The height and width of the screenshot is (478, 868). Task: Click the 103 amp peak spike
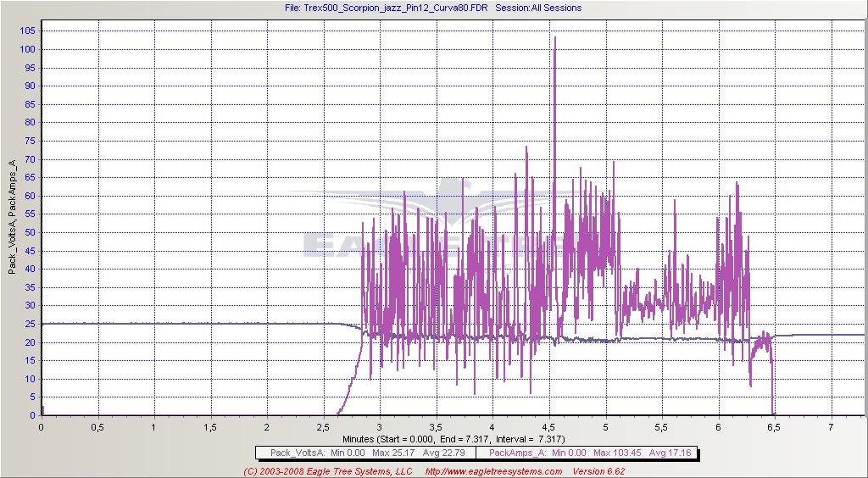tap(554, 38)
